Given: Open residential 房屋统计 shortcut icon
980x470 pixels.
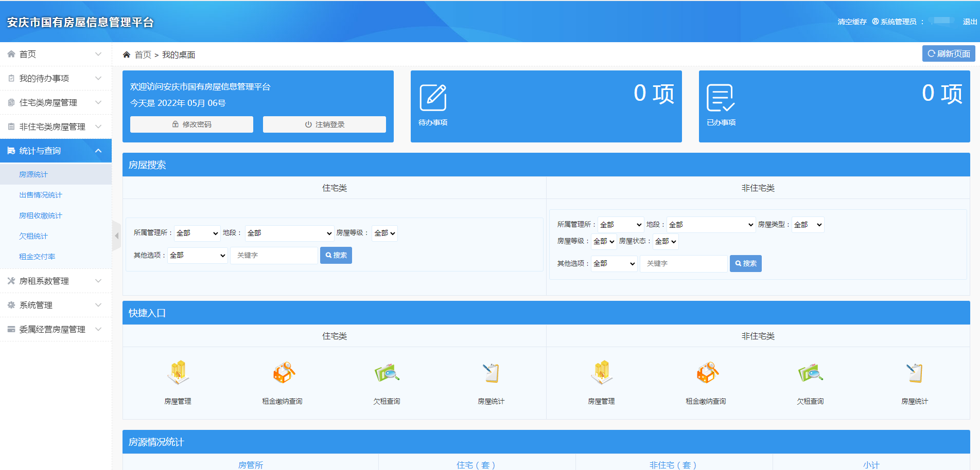Looking at the screenshot, I should 491,373.
